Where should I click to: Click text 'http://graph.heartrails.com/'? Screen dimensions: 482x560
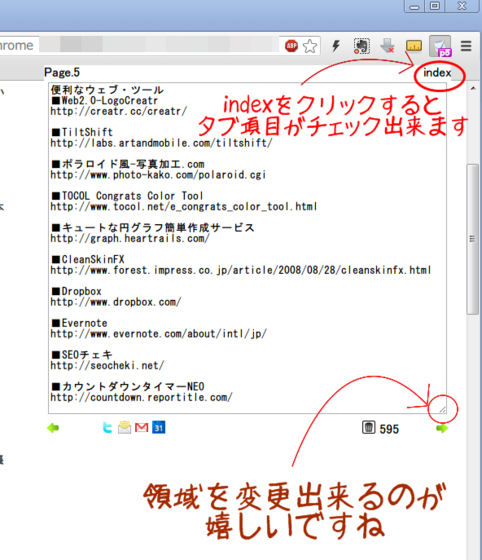(x=130, y=239)
